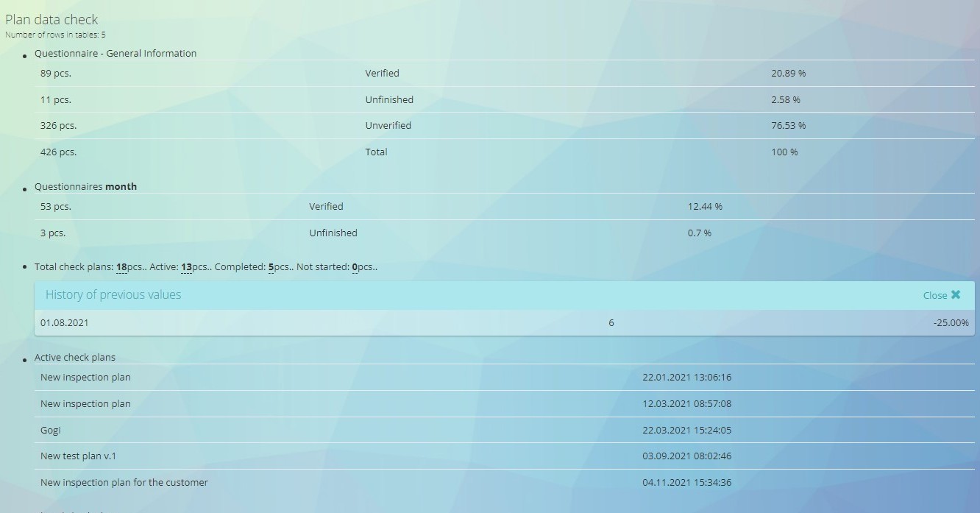Click total check plans value 18
This screenshot has width=980, height=513.
tap(121, 267)
